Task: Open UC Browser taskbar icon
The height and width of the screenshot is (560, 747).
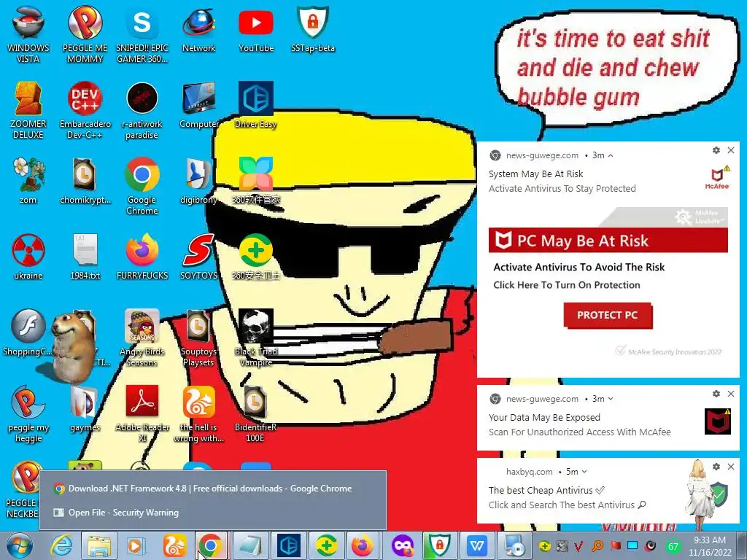Action: tap(174, 545)
